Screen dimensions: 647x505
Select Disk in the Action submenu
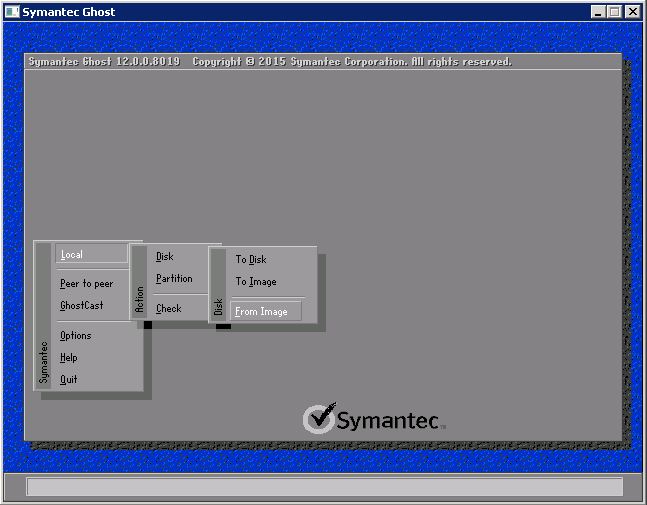pos(165,257)
